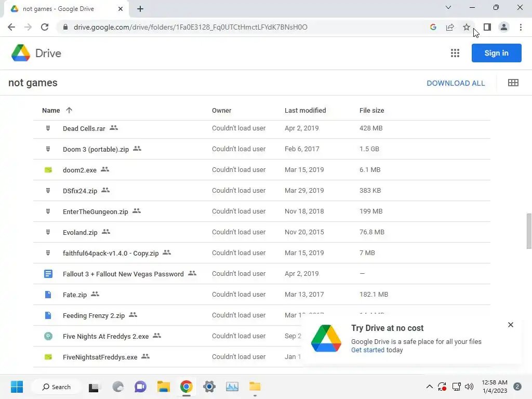Click 'not games' folder title
The image size is (532, 399).
(33, 83)
